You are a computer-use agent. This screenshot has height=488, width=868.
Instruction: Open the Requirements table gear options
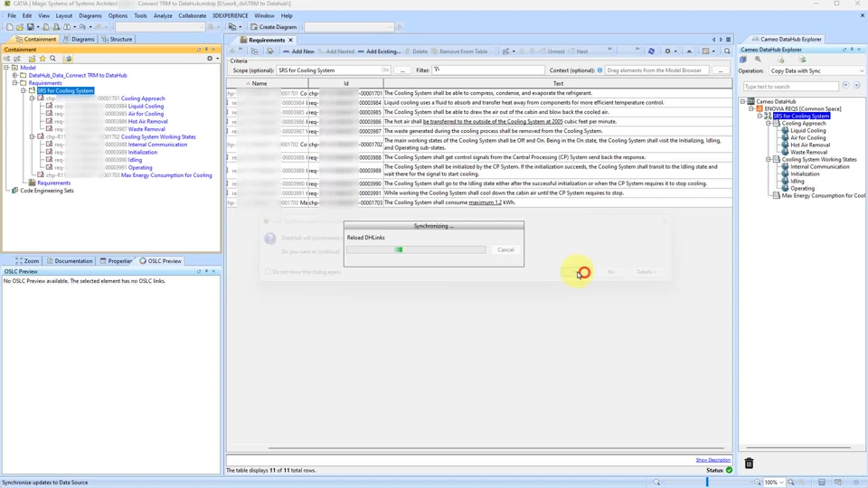point(667,51)
